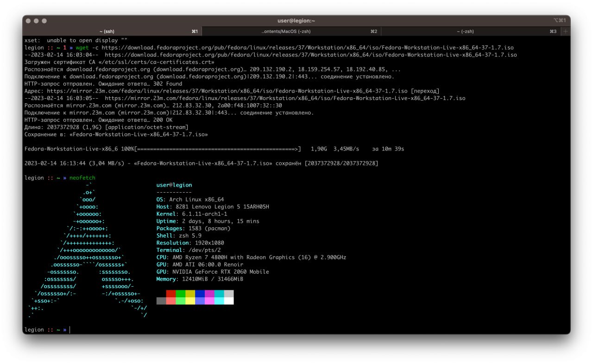Click the dark green color block in neofetch palette

(x=181, y=294)
